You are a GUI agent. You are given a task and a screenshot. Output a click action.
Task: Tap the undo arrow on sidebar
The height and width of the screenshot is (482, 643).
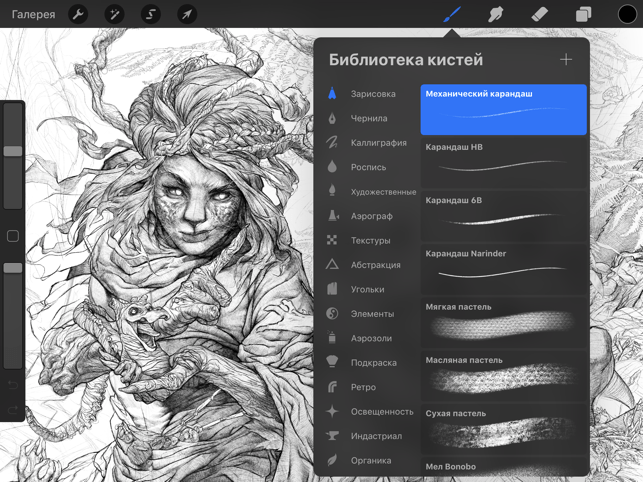[x=13, y=385]
